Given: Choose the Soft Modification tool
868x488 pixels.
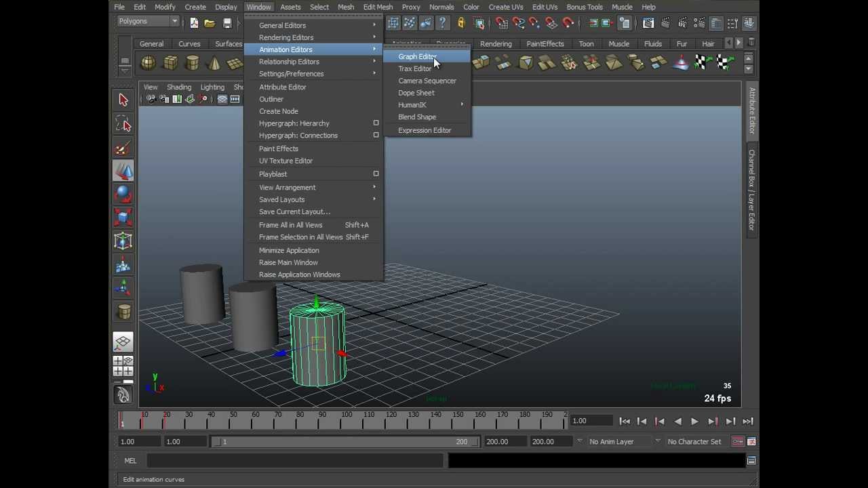Looking at the screenshot, I should coord(123,265).
